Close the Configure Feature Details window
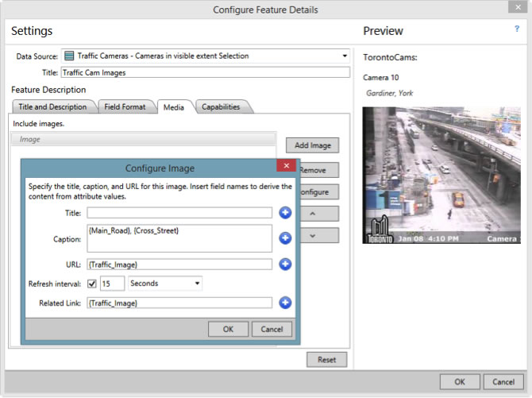Screen dimensions: 532x398 pyautogui.click(x=518, y=7)
